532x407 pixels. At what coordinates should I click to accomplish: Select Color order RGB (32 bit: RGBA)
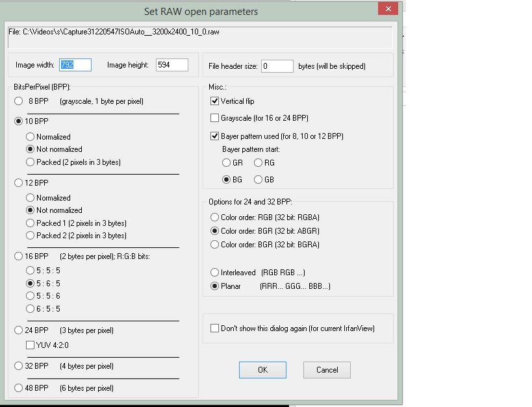215,217
